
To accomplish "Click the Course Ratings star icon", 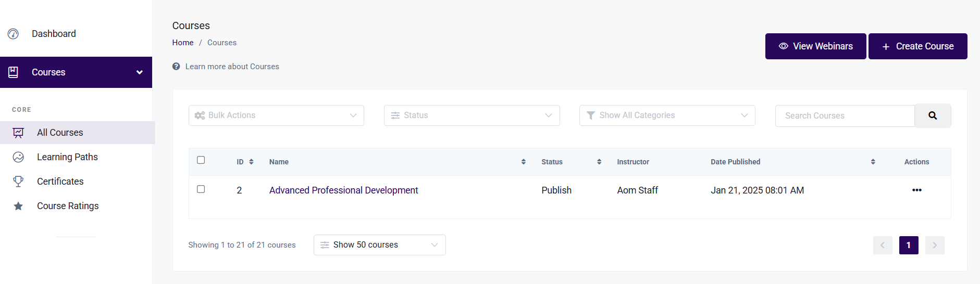I will click(18, 206).
